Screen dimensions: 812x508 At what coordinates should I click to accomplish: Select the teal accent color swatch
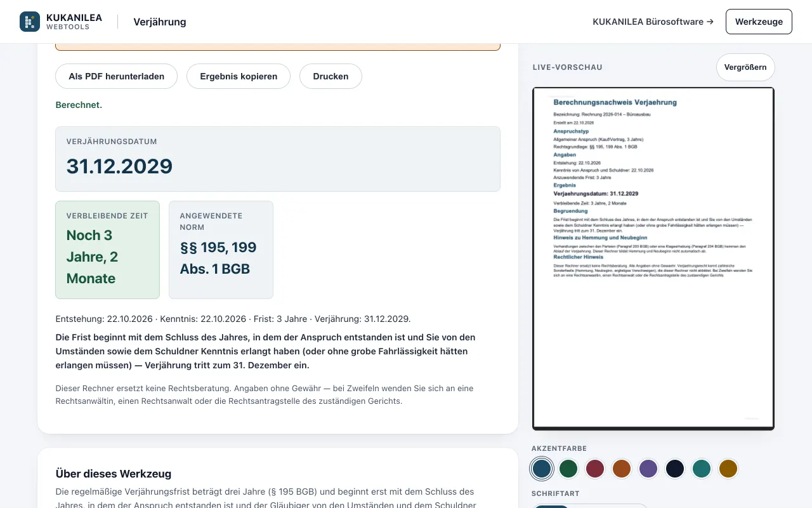pyautogui.click(x=702, y=469)
